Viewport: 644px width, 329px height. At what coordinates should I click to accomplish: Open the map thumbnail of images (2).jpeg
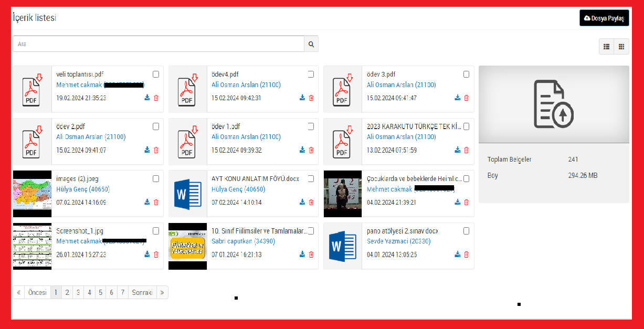32,194
